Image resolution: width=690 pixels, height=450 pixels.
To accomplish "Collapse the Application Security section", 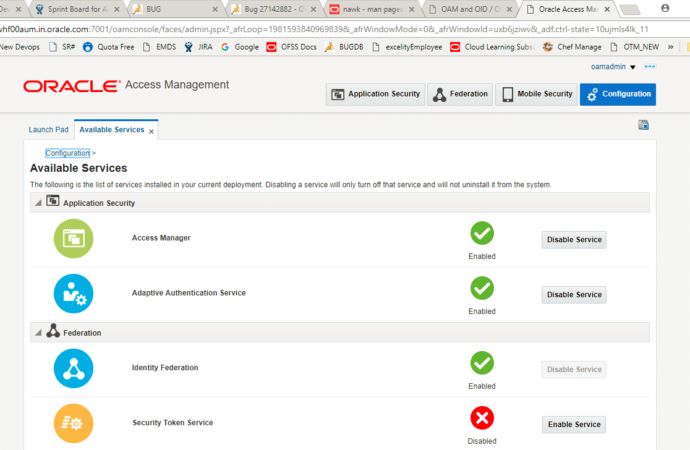I will 38,203.
